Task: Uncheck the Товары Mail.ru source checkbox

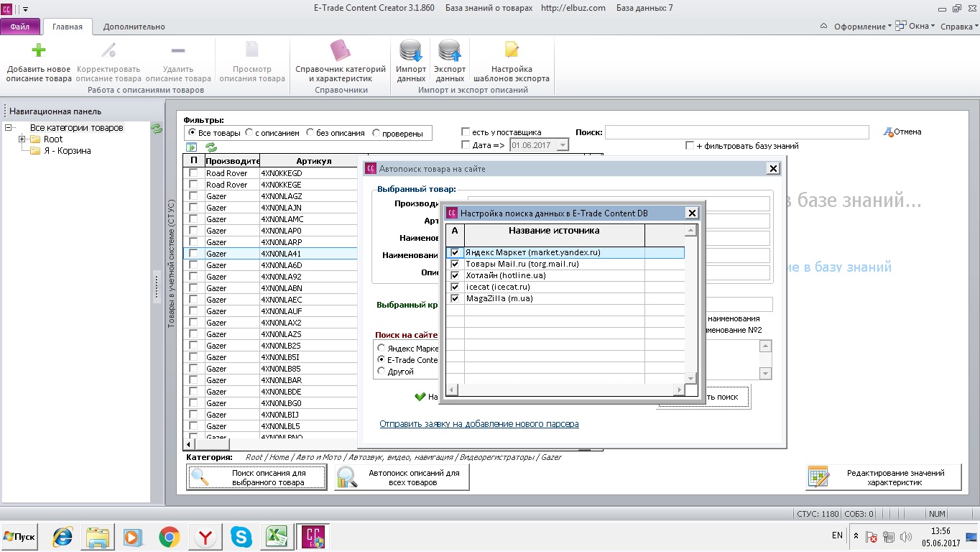Action: point(455,264)
